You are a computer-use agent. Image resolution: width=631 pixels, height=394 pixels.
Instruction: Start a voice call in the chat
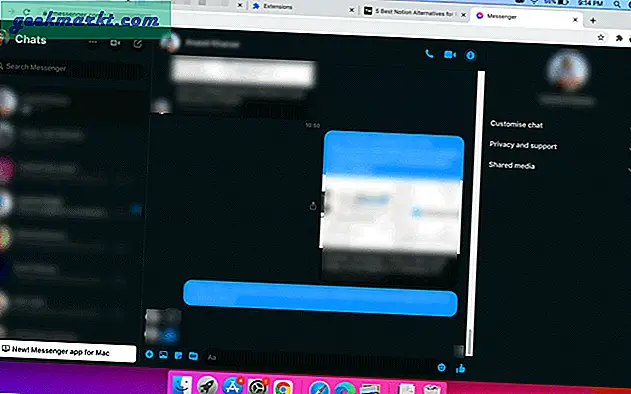click(429, 54)
